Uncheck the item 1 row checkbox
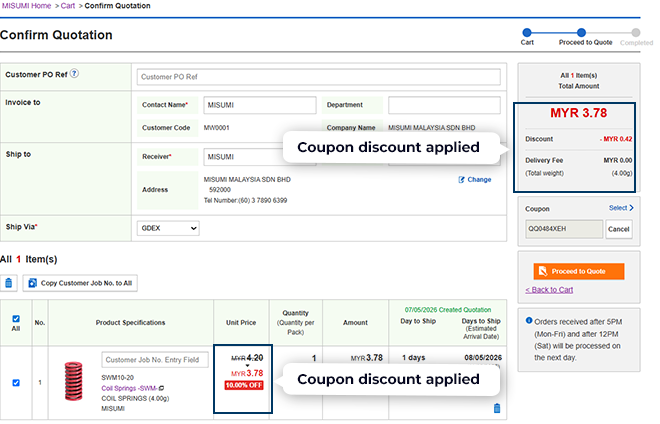Viewport: 660px width, 424px height. 16,383
